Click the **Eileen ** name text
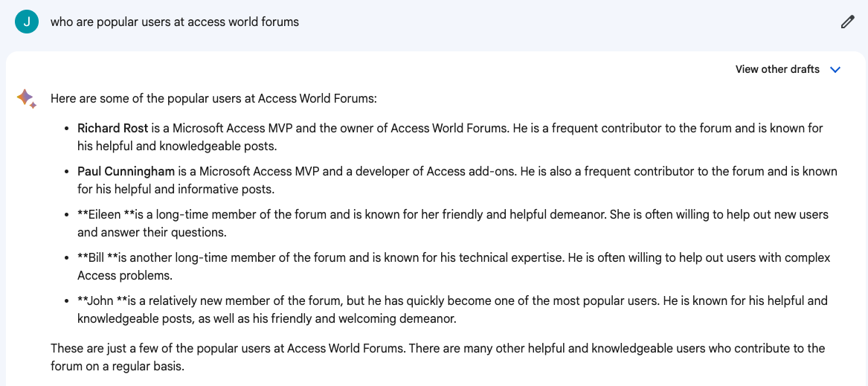This screenshot has width=868, height=386. 101,215
